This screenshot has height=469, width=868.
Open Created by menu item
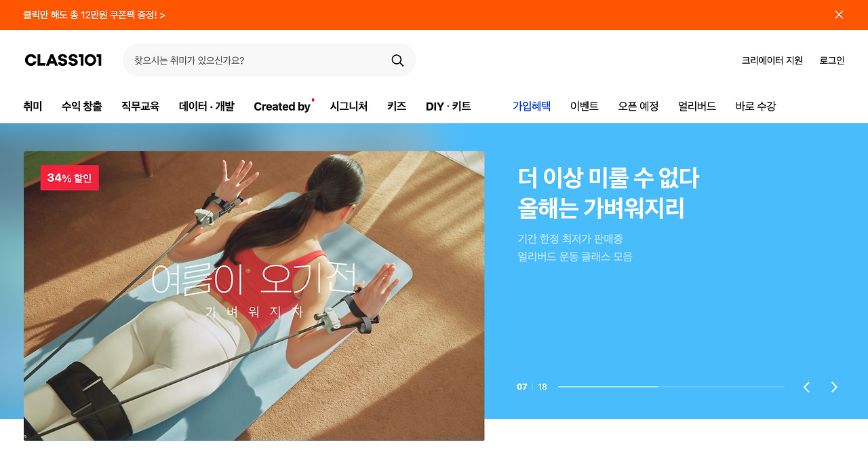pyautogui.click(x=282, y=107)
